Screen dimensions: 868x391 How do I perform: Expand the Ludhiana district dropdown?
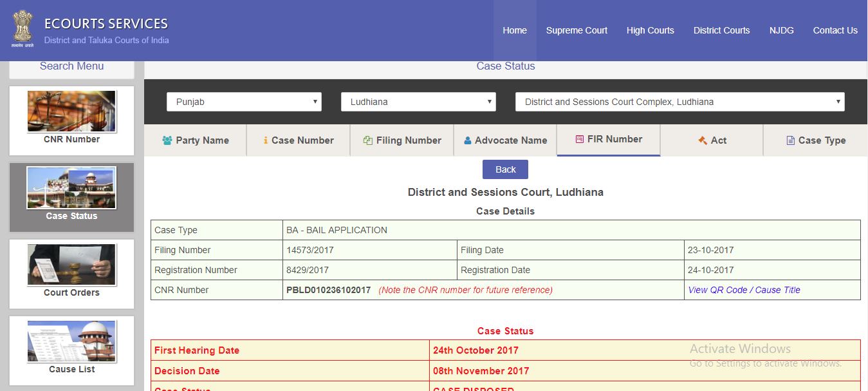tap(418, 102)
